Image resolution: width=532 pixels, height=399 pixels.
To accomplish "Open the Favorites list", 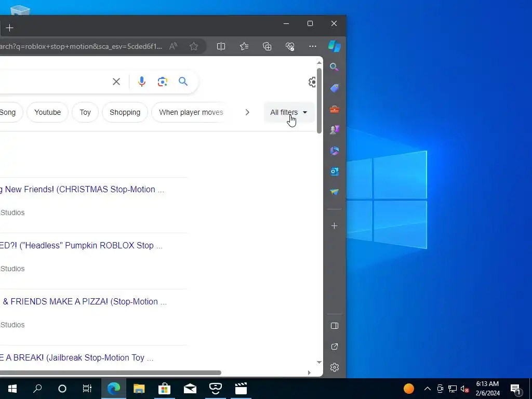I will pos(244,46).
